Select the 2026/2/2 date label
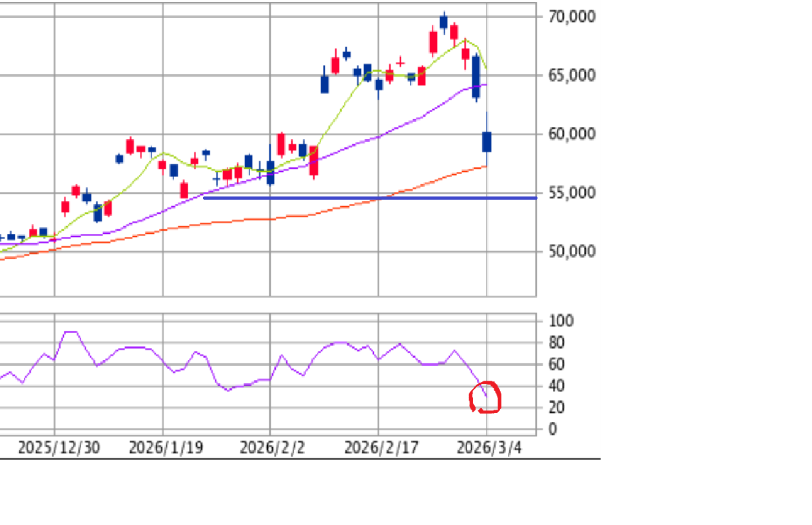Screen dimensions: 812x525 tap(272, 448)
